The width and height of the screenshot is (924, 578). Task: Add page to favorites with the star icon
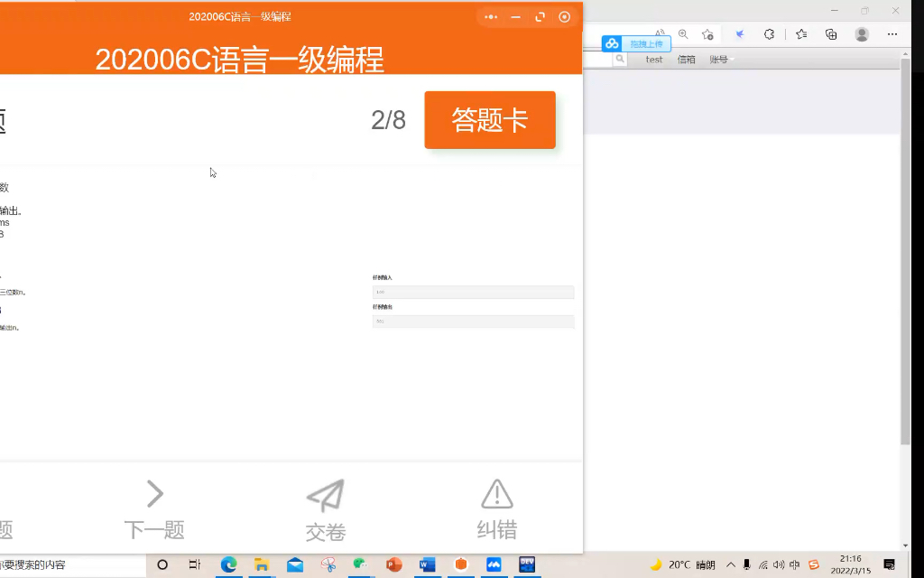pos(709,33)
